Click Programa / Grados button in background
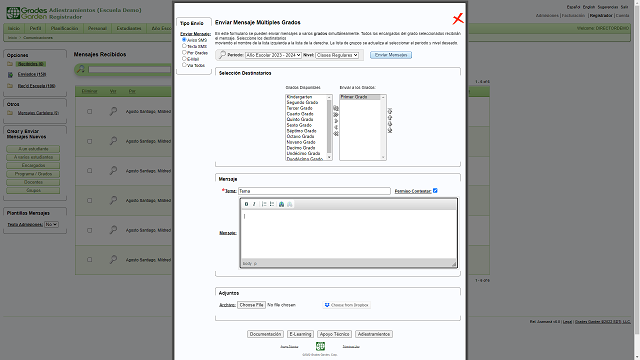The height and width of the screenshot is (360, 640). (x=33, y=174)
